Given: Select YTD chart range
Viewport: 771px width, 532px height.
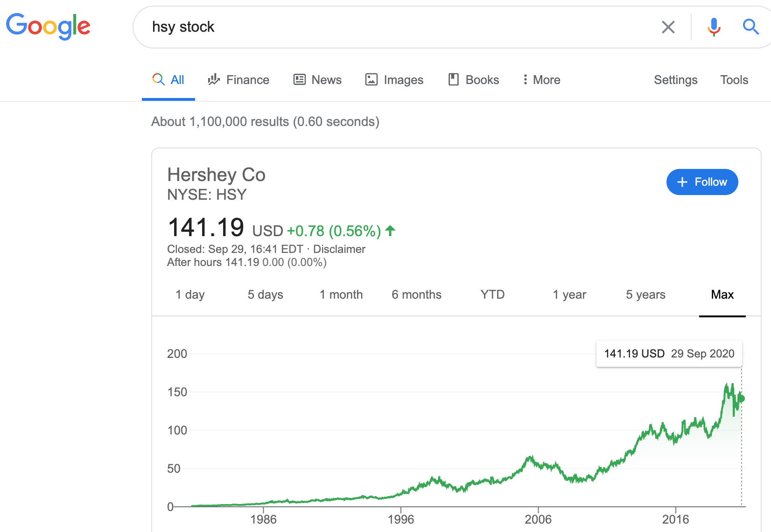Looking at the screenshot, I should (x=493, y=294).
